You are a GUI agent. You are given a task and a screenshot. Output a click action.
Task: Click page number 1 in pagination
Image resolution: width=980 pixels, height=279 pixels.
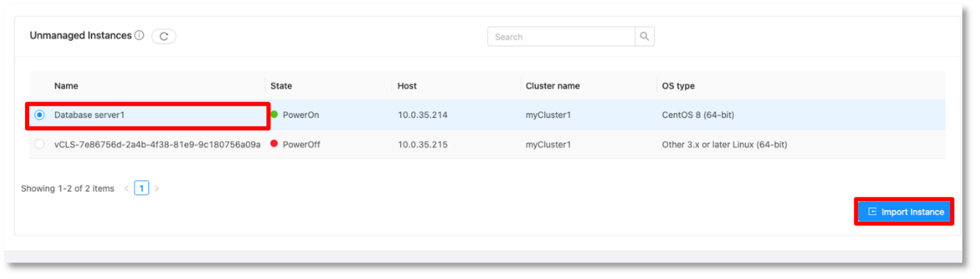tap(142, 188)
